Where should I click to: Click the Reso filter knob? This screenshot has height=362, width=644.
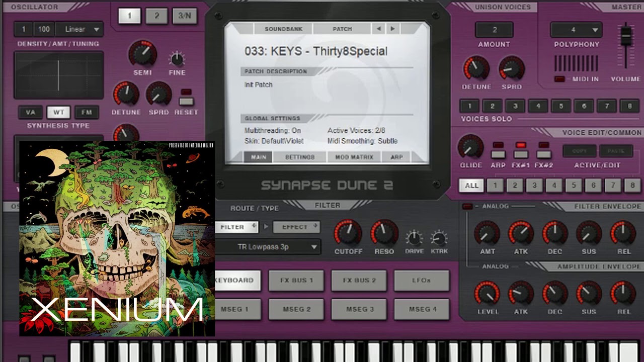click(384, 232)
